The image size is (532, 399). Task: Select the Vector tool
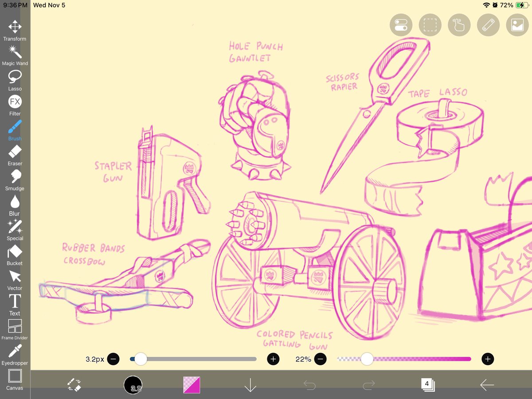click(15, 280)
